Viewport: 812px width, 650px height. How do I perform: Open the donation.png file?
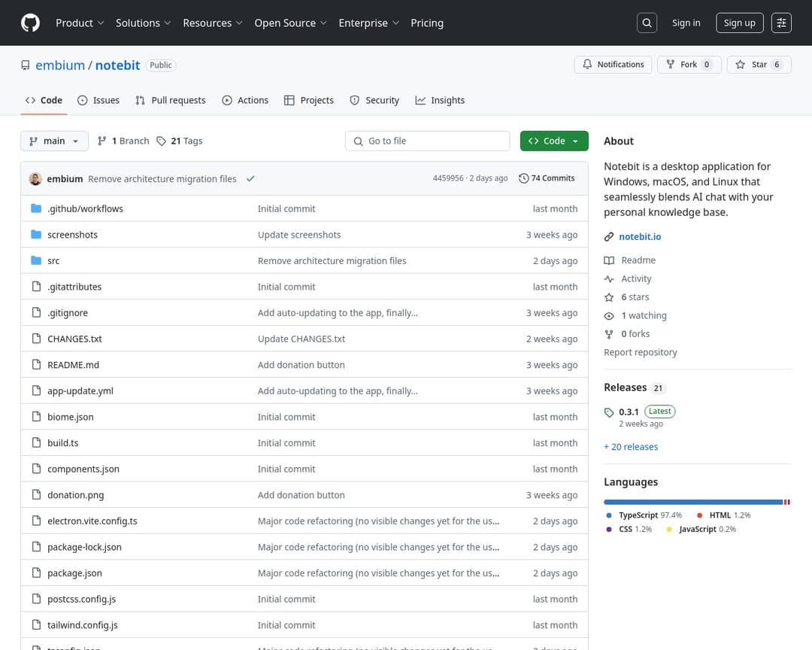tap(76, 495)
